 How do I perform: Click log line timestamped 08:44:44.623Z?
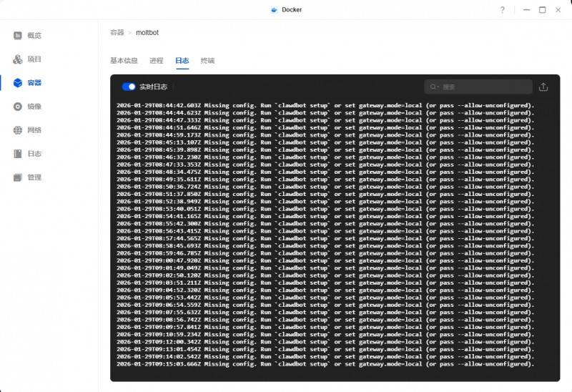[x=325, y=113]
